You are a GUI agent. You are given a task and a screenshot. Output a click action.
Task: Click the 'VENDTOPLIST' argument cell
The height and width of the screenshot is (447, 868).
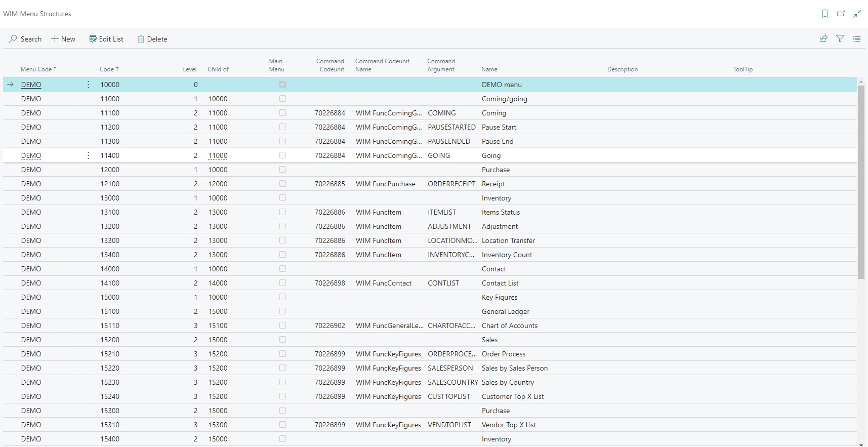(449, 425)
